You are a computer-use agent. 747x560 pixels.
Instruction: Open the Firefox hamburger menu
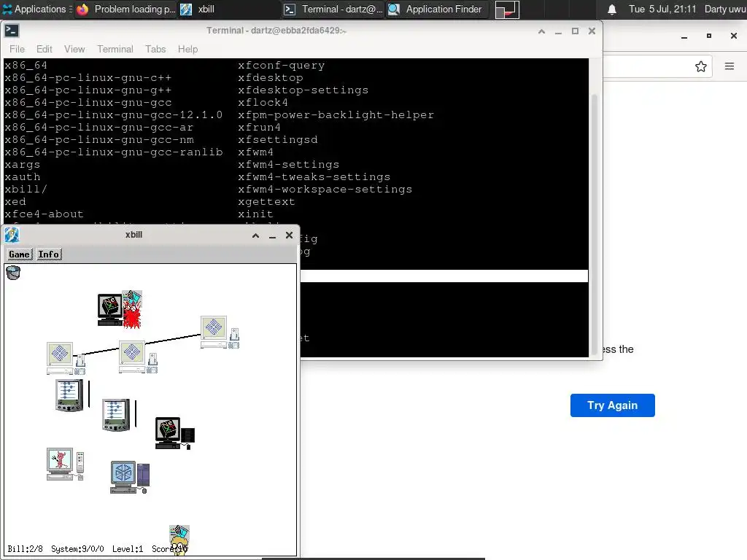click(729, 66)
